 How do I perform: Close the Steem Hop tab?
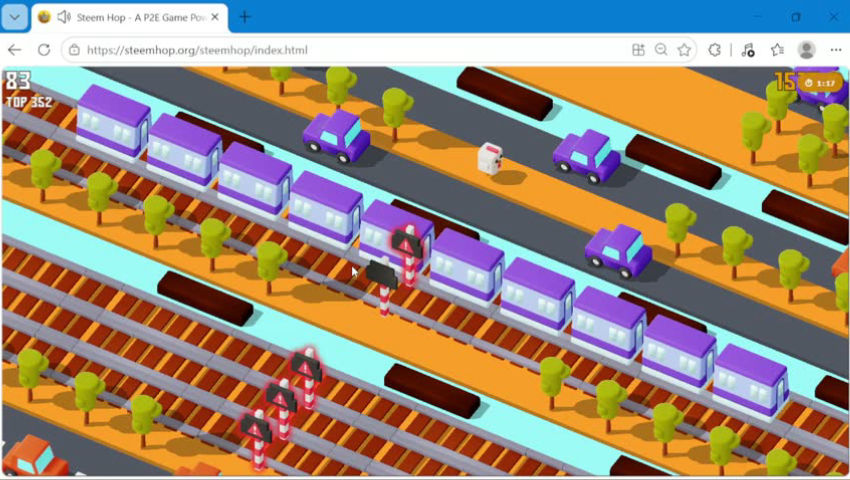coord(215,17)
